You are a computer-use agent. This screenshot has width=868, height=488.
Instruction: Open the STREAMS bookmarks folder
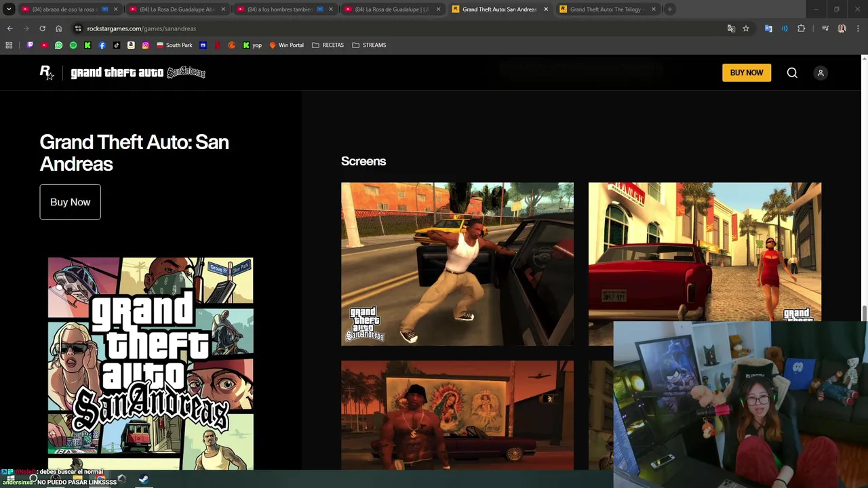pyautogui.click(x=369, y=45)
